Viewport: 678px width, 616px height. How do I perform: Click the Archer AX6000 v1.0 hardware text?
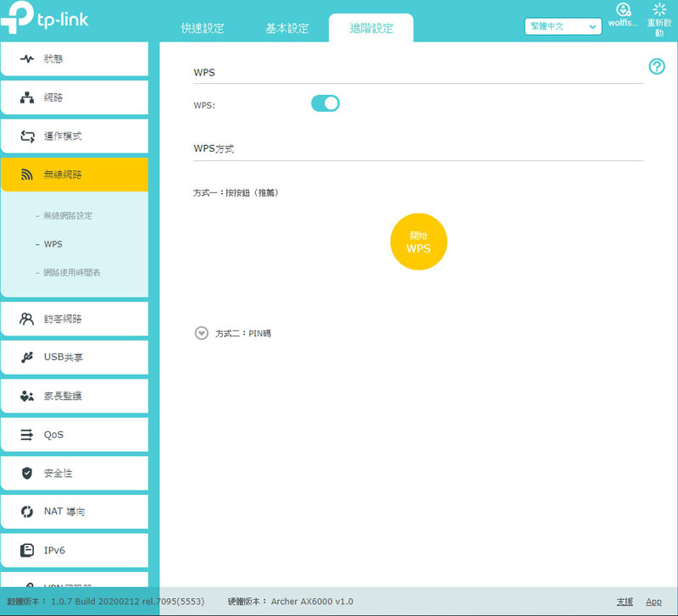312,602
